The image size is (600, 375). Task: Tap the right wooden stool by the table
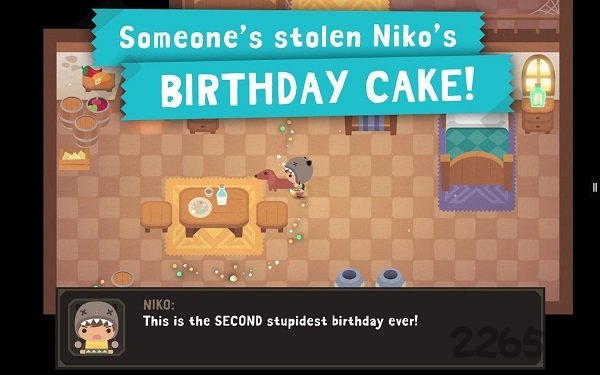(x=272, y=216)
